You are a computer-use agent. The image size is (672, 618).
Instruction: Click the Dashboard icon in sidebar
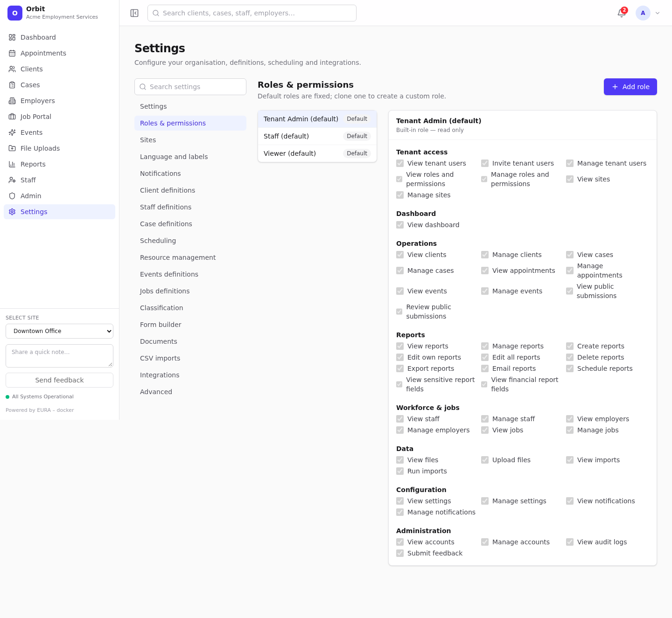tap(12, 37)
